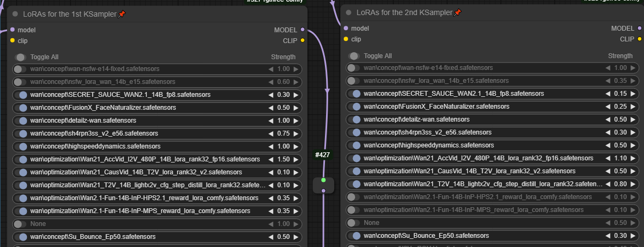Decrease CausVid strength 0.50 in 2nd KSampler
Viewport: 644px width, 247px height.
tap(608, 171)
